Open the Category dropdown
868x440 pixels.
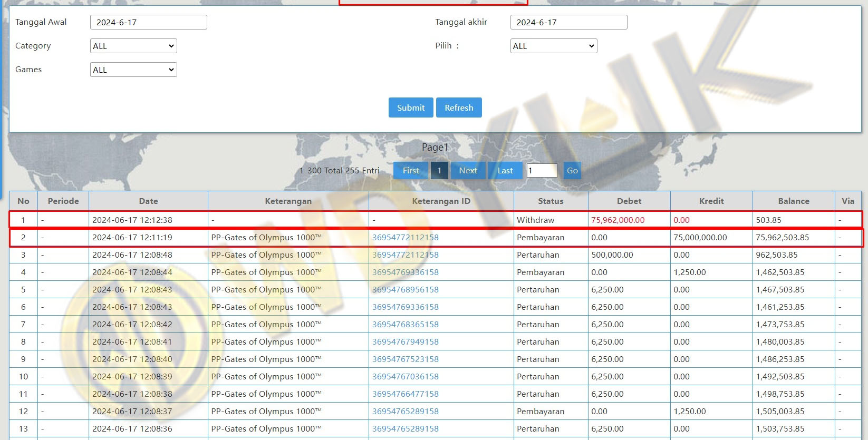coord(133,46)
